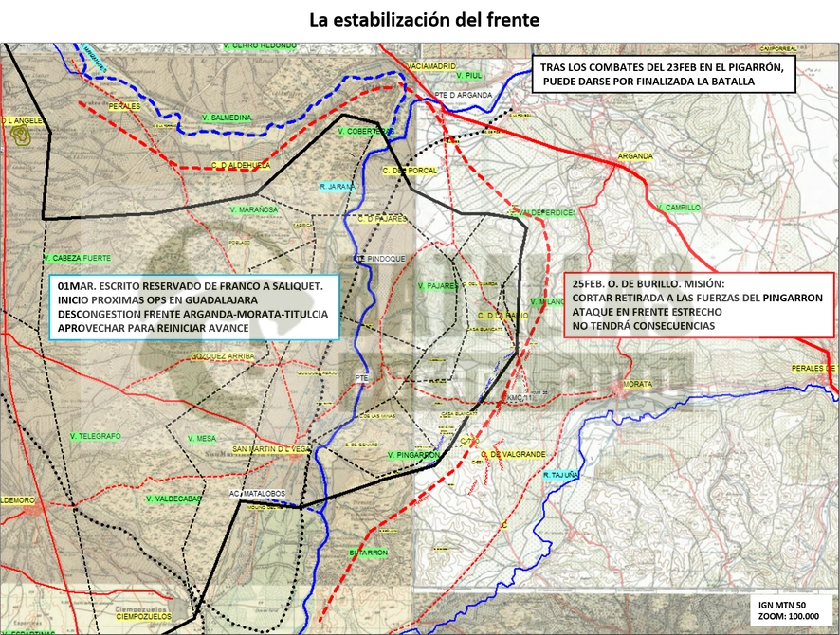
Task: Click the MORATA town label
Action: click(x=637, y=384)
